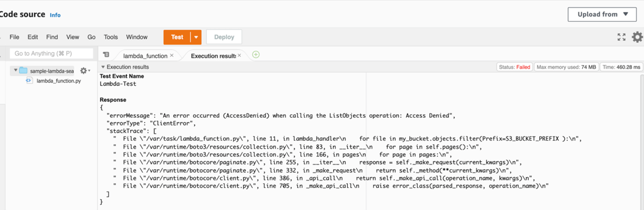This screenshot has width=644, height=210.
Task: Close the lambda_function tab
Action: [x=172, y=55]
